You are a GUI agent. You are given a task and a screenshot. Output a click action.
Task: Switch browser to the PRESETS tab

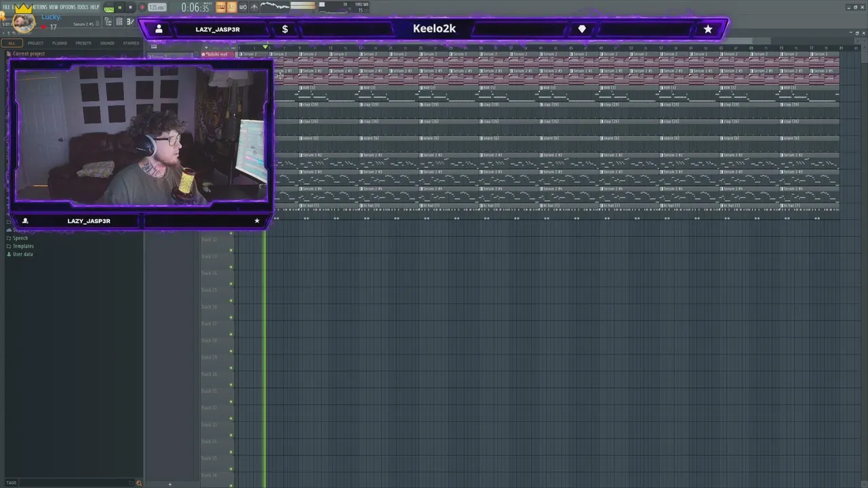[83, 43]
